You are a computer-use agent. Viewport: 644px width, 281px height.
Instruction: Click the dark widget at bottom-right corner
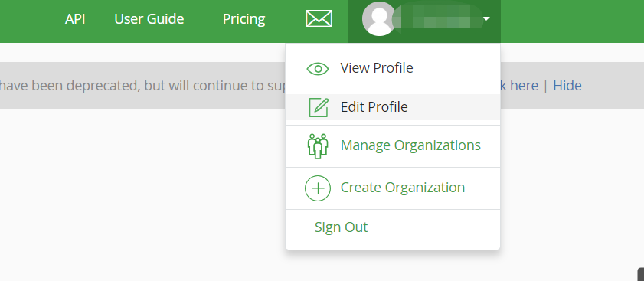click(641, 274)
